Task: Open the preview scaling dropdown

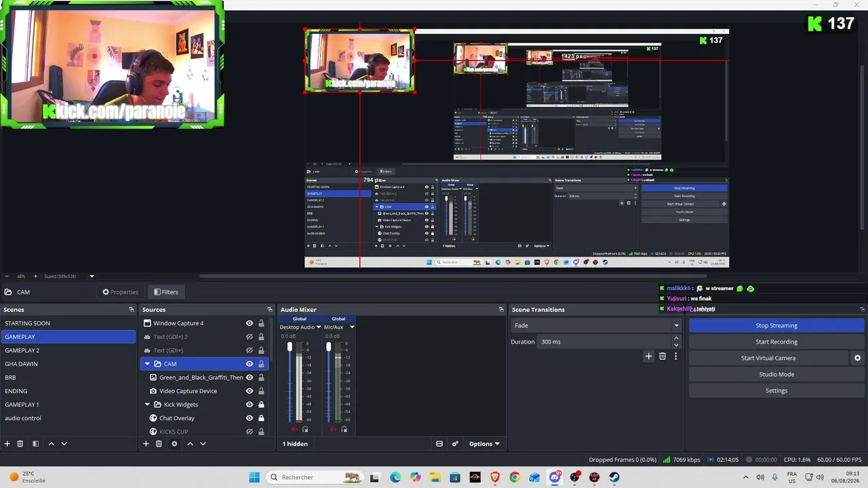Action: (92, 277)
